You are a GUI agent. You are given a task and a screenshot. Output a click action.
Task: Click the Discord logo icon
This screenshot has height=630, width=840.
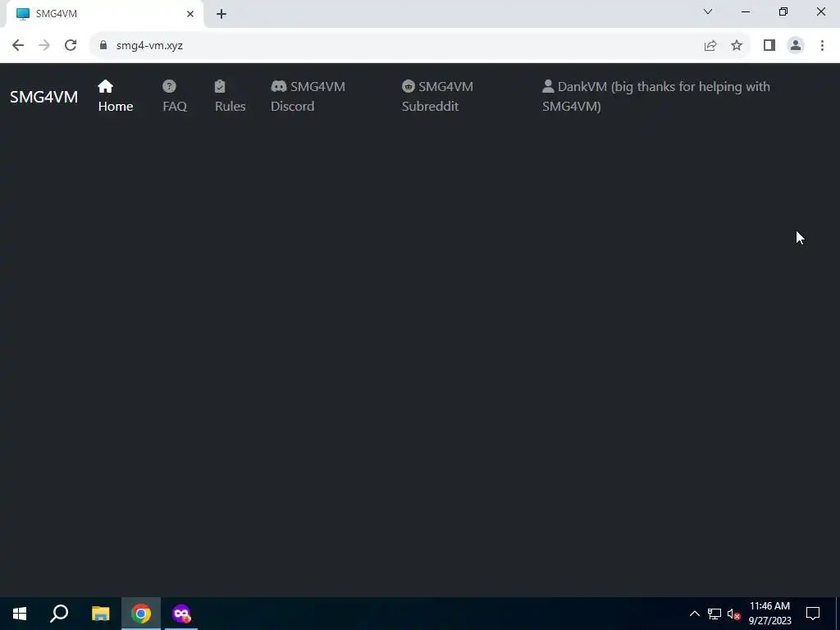(x=279, y=86)
